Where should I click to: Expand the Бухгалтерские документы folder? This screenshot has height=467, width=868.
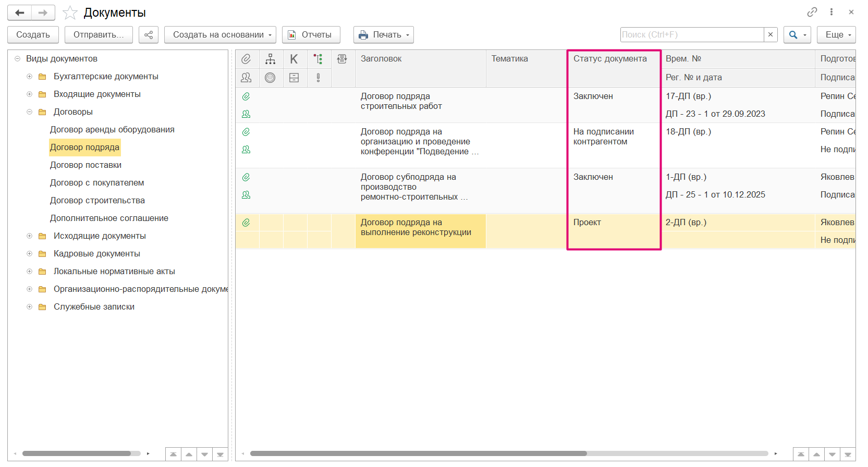[x=30, y=77]
